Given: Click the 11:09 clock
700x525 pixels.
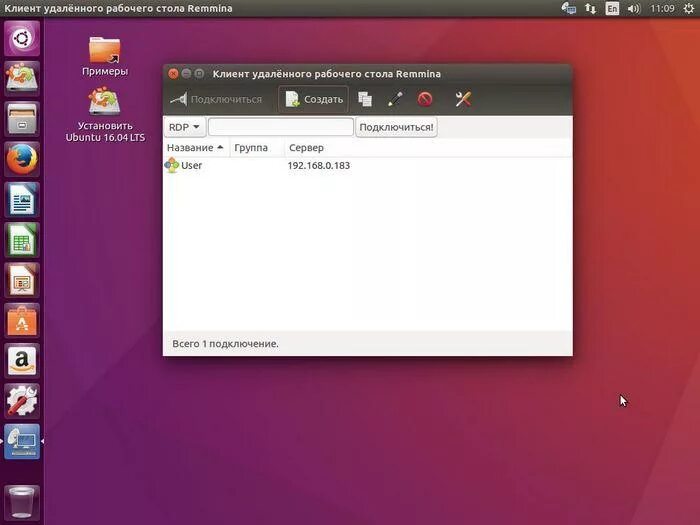Looking at the screenshot, I should tap(662, 8).
